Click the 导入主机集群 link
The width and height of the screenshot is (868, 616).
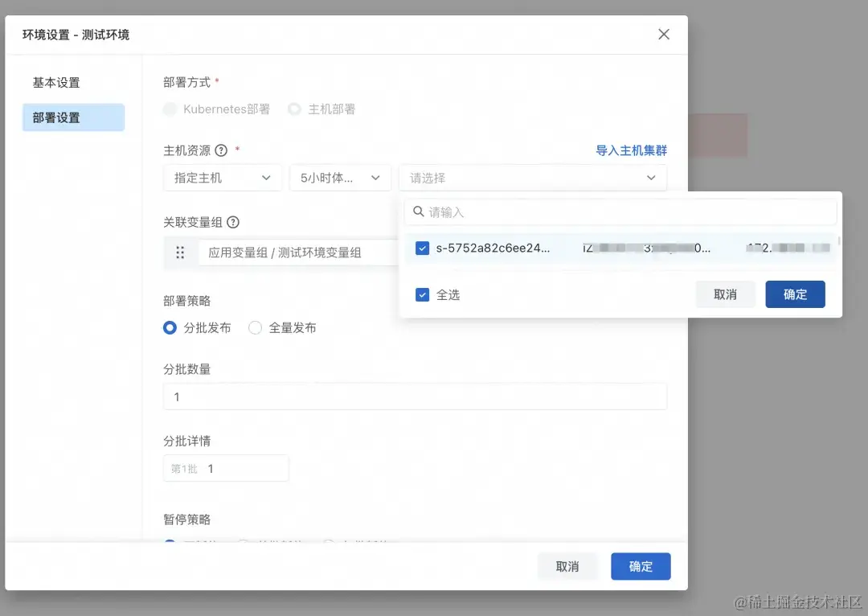(x=632, y=150)
